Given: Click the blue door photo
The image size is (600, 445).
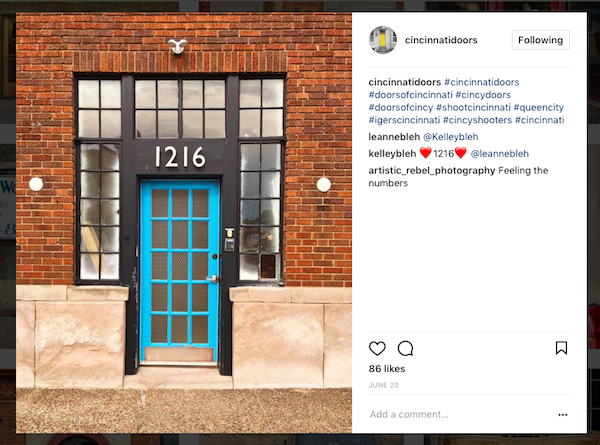Looking at the screenshot, I should tap(184, 223).
